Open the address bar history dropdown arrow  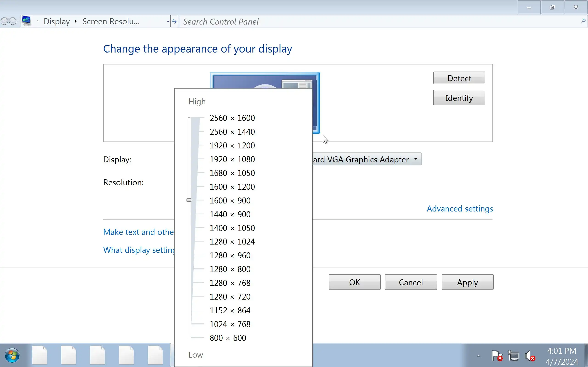pos(168,22)
